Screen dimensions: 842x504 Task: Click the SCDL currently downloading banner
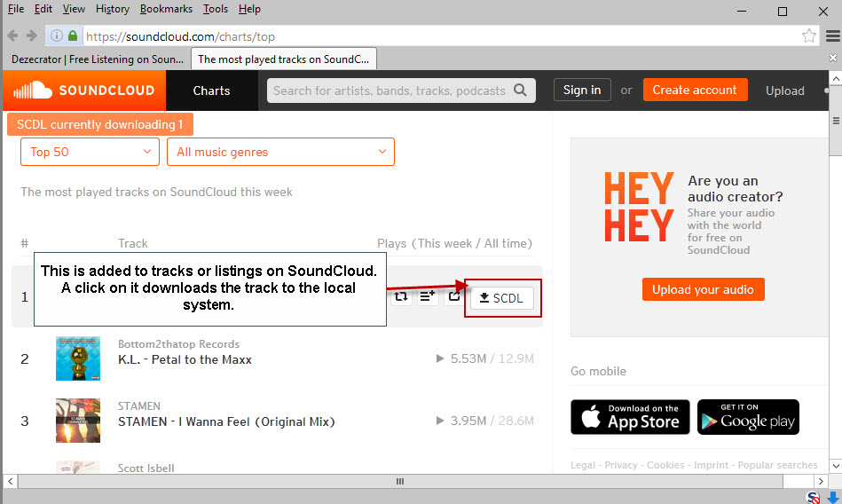click(x=100, y=124)
